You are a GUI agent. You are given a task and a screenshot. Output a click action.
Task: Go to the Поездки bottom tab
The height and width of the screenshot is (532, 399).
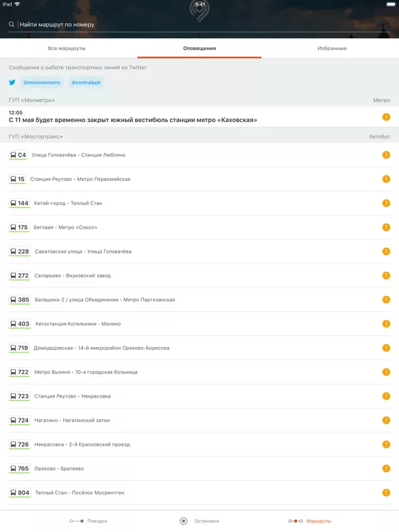(88, 521)
